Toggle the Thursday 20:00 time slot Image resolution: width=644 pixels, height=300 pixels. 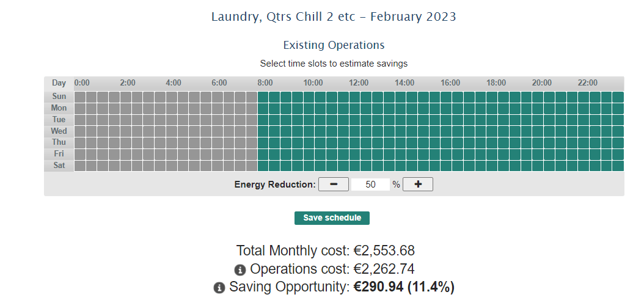pos(538,143)
